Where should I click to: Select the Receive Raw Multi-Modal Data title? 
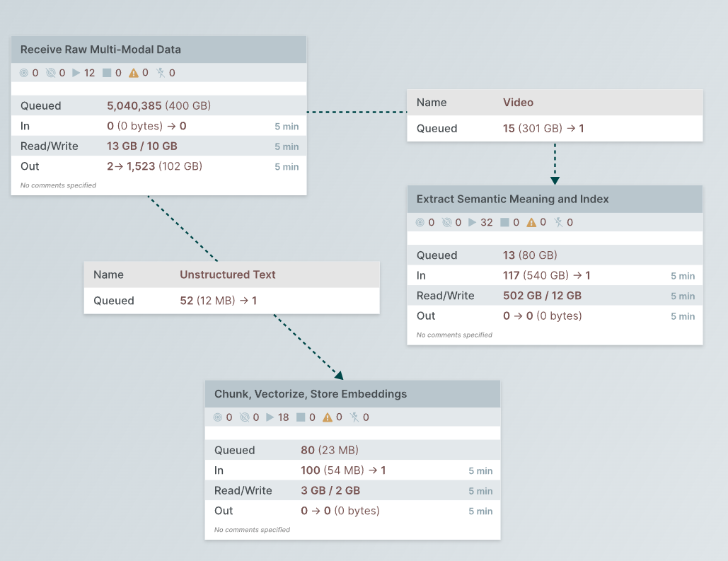tap(100, 50)
